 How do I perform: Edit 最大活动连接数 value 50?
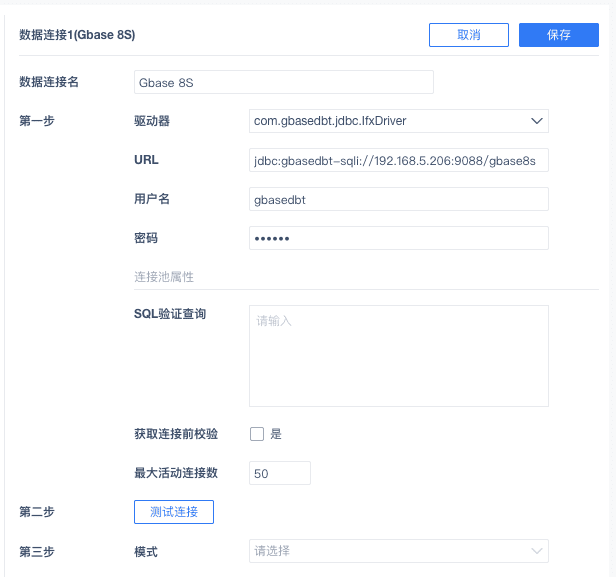pyautogui.click(x=280, y=473)
